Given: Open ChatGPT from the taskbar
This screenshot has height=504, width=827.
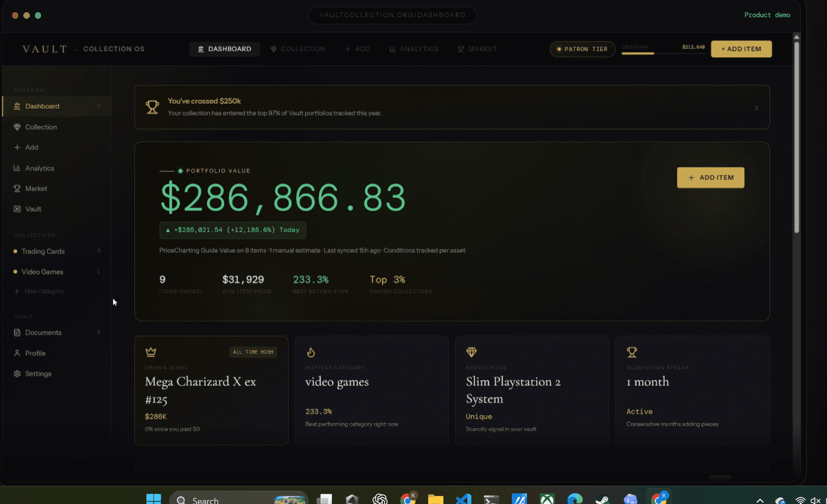Looking at the screenshot, I should tap(380, 499).
